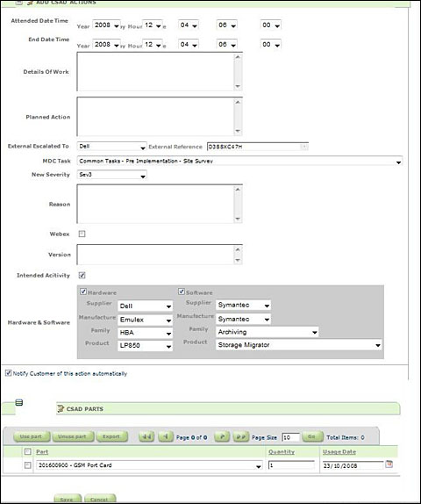The image size is (421, 504).
Task: Click the External Reference input field
Action: (x=258, y=147)
